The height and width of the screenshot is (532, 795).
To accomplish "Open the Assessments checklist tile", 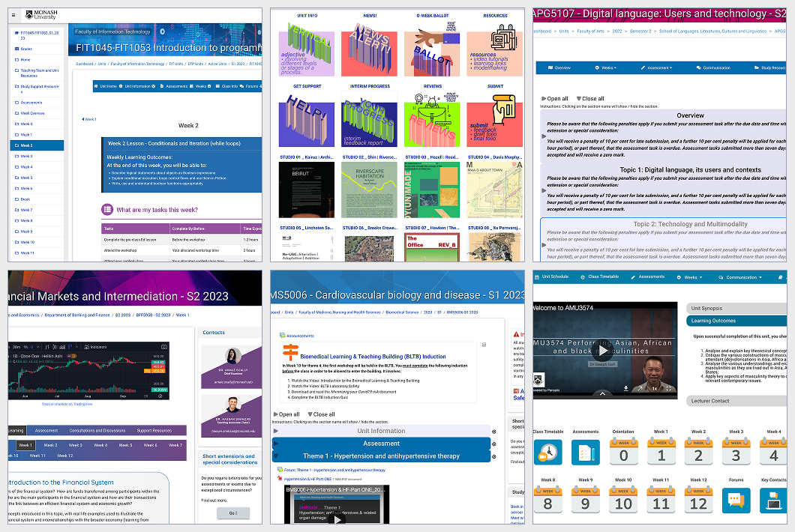I will click(x=586, y=453).
